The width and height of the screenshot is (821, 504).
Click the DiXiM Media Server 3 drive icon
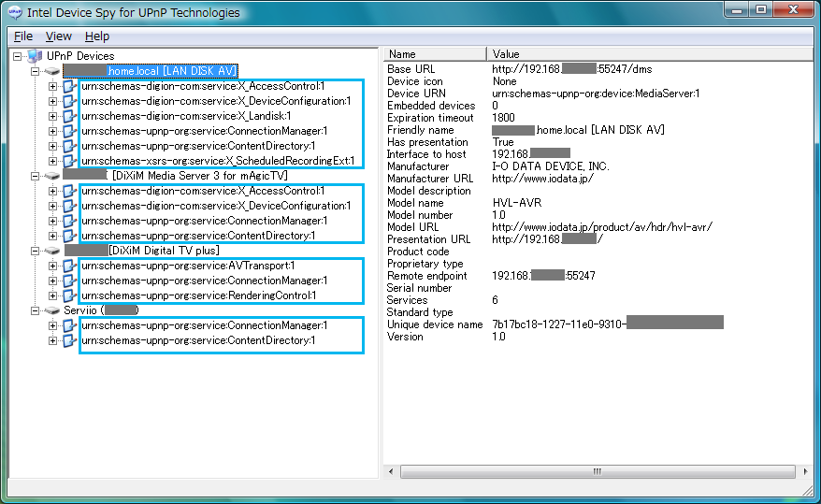pyautogui.click(x=51, y=176)
